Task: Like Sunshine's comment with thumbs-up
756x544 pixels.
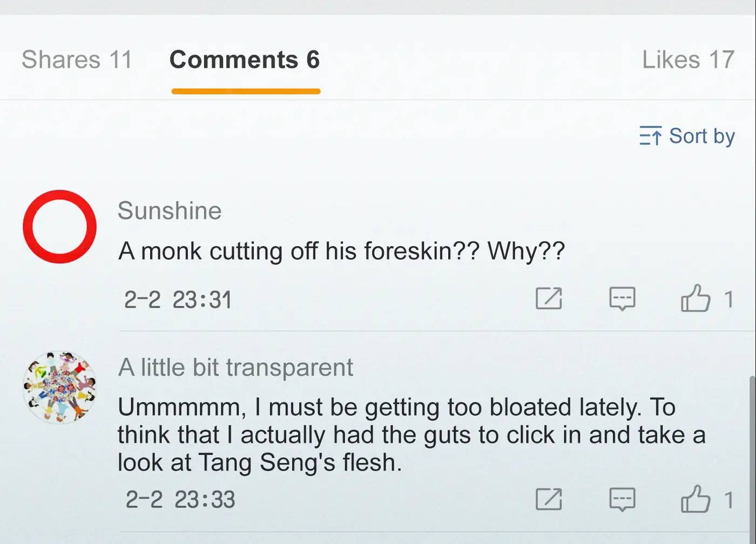Action: (695, 298)
